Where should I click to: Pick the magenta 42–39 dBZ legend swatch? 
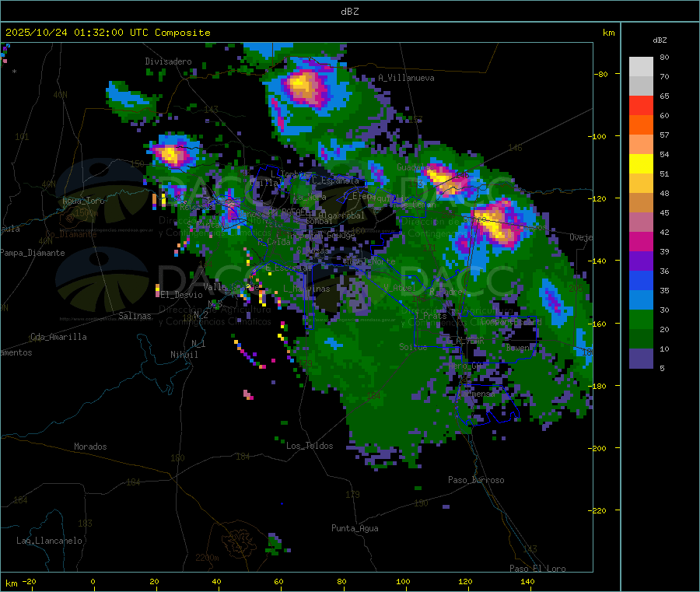[641, 241]
